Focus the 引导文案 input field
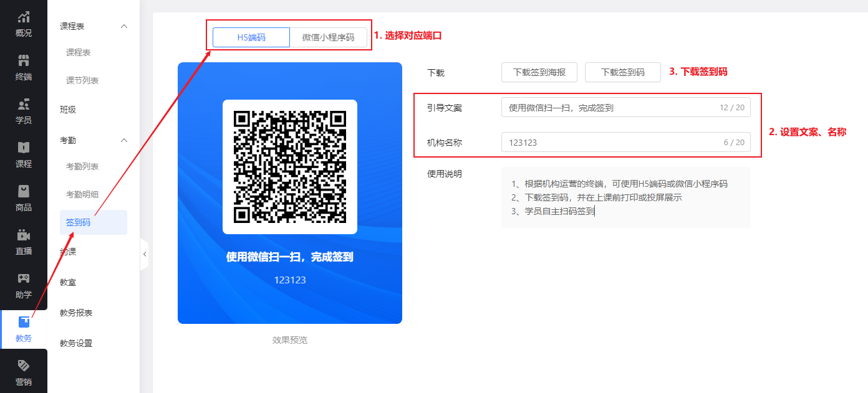 click(626, 107)
